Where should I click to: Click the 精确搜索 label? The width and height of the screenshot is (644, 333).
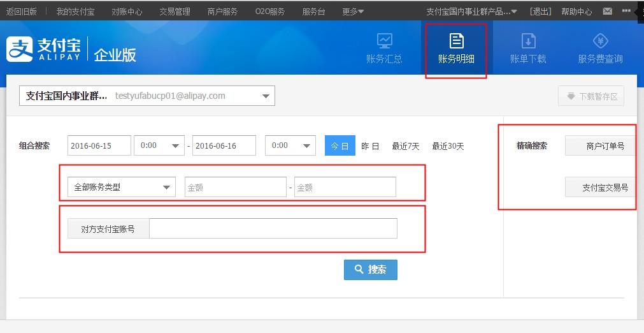532,145
